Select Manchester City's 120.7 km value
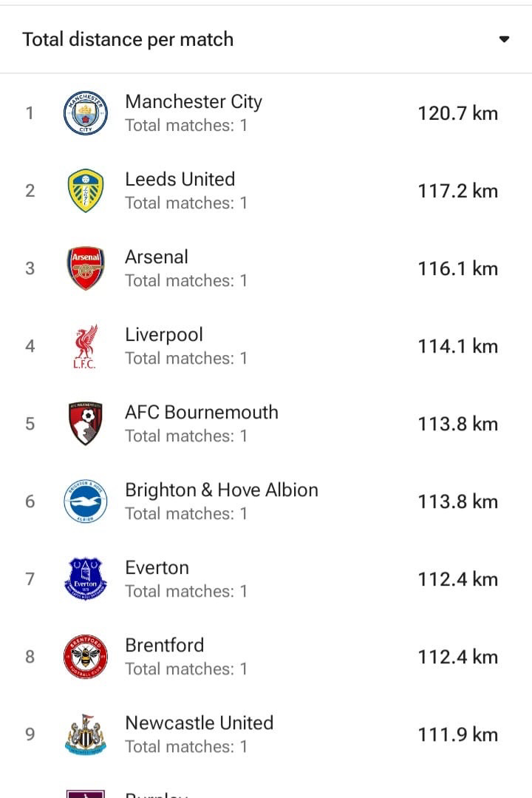This screenshot has height=798, width=532. (458, 113)
